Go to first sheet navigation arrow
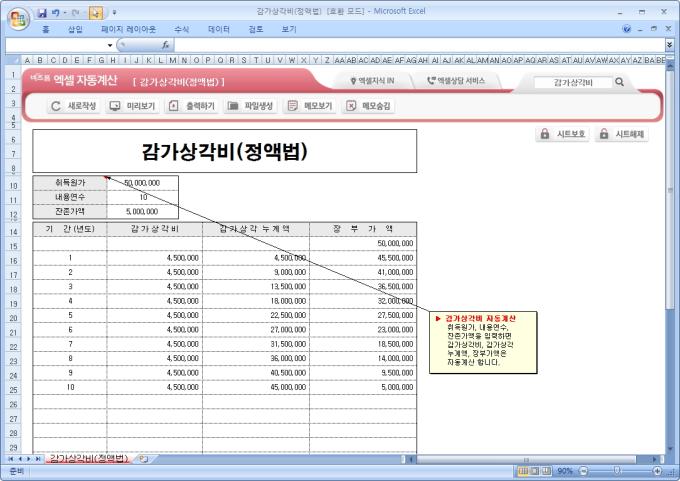The height and width of the screenshot is (481, 680). point(10,458)
